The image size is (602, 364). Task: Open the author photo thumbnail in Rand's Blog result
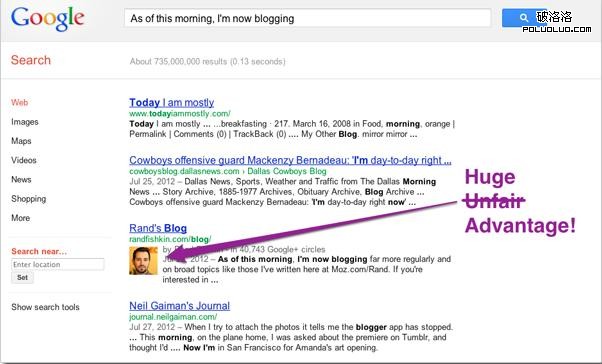click(143, 261)
